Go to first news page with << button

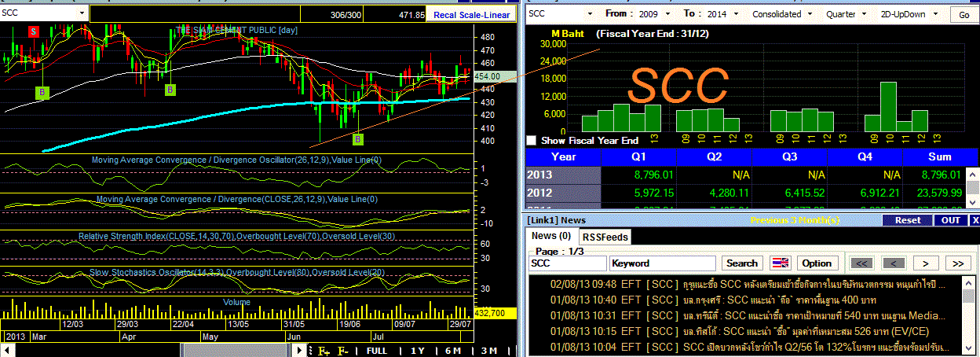point(861,263)
